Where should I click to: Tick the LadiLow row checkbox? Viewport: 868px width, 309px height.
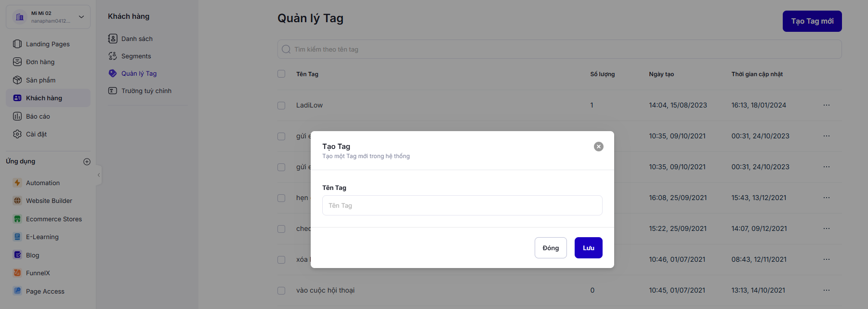point(281,105)
